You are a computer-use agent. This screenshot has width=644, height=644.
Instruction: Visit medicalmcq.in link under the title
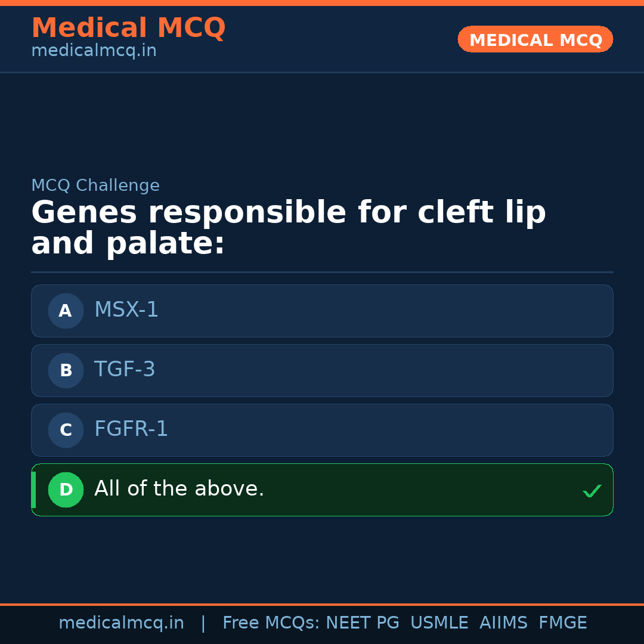pos(94,51)
